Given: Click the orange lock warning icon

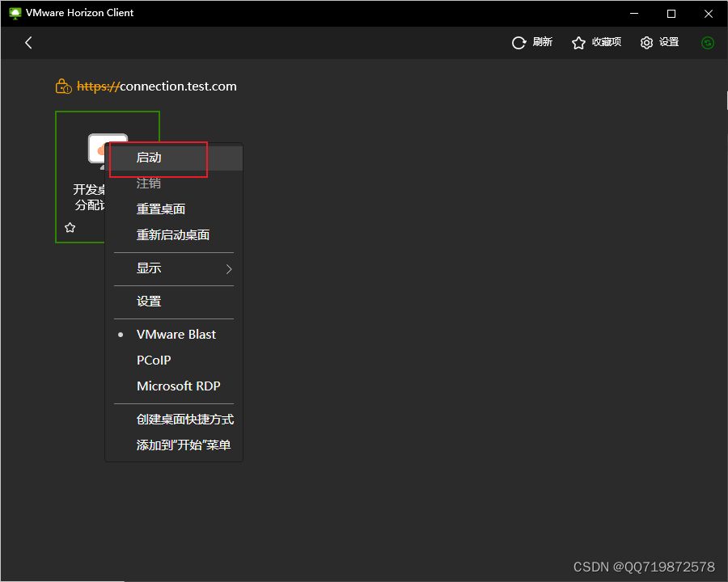Looking at the screenshot, I should pyautogui.click(x=63, y=86).
